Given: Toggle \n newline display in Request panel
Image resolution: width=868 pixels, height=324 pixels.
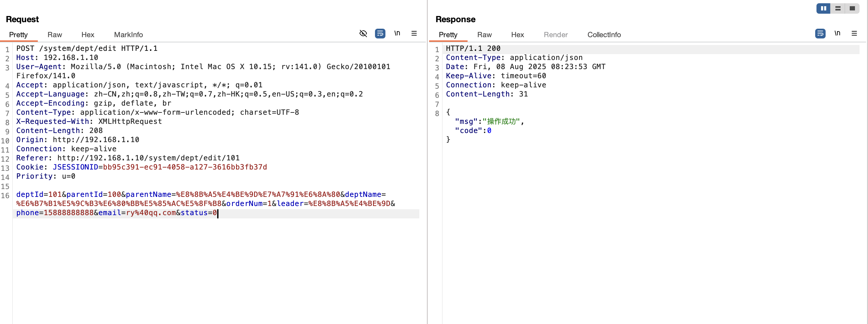Looking at the screenshot, I should pyautogui.click(x=397, y=33).
